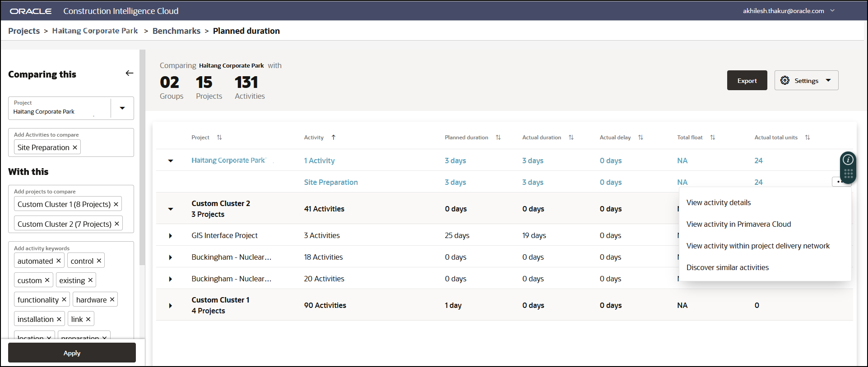Open the Project dropdown for Haitang Corporate Park

pos(122,108)
